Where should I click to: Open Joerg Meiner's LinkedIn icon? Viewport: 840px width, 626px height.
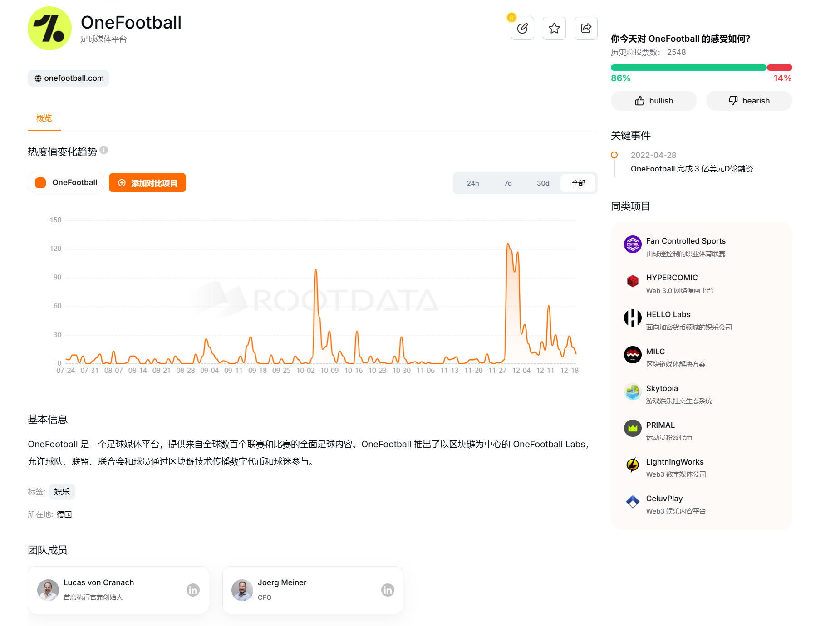tap(388, 590)
